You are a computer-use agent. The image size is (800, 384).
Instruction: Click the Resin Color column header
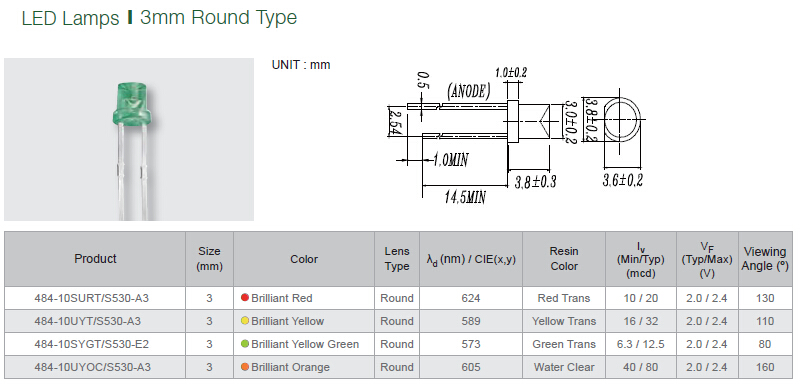click(564, 259)
